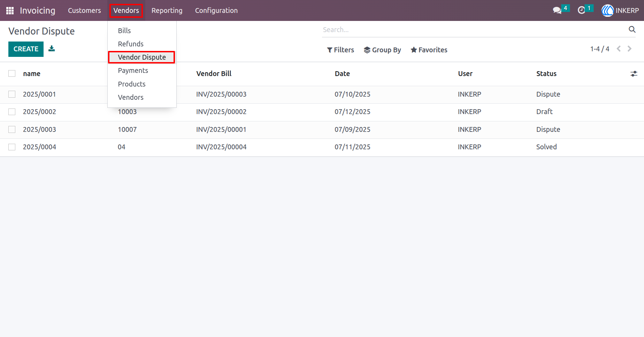This screenshot has height=337, width=644.
Task: Open record INV/2025/00003 cell
Action: pyautogui.click(x=221, y=94)
